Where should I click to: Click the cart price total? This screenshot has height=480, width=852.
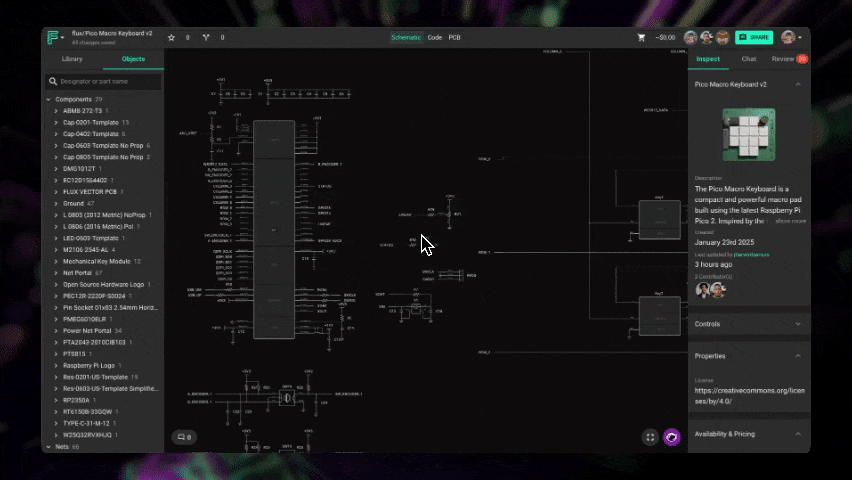(x=665, y=38)
